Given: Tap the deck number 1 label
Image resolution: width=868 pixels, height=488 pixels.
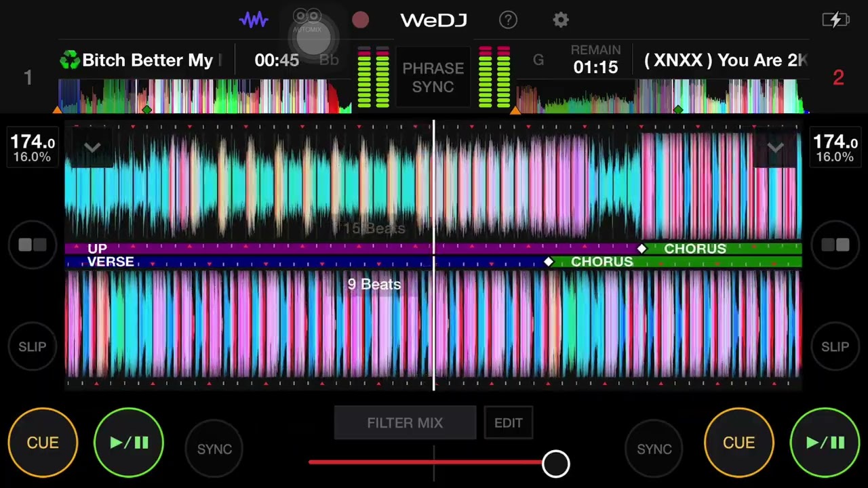Looking at the screenshot, I should [x=28, y=78].
